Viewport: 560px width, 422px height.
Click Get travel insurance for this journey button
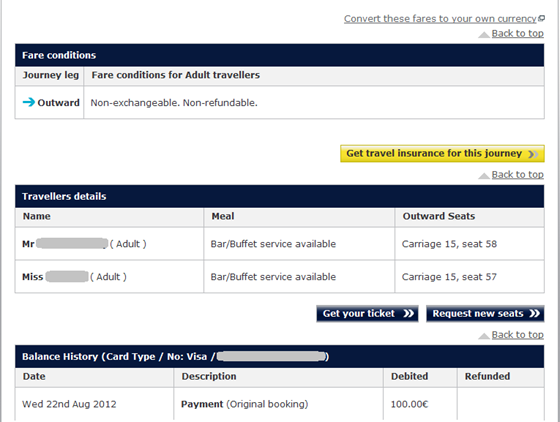point(442,154)
